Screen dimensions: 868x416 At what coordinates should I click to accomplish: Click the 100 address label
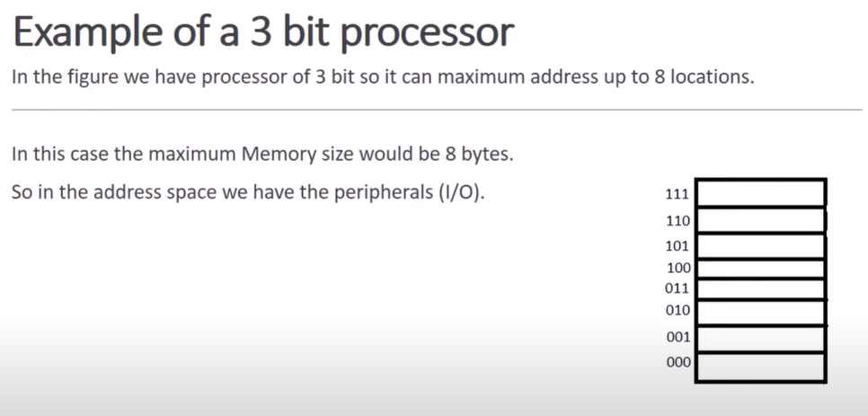(x=678, y=268)
